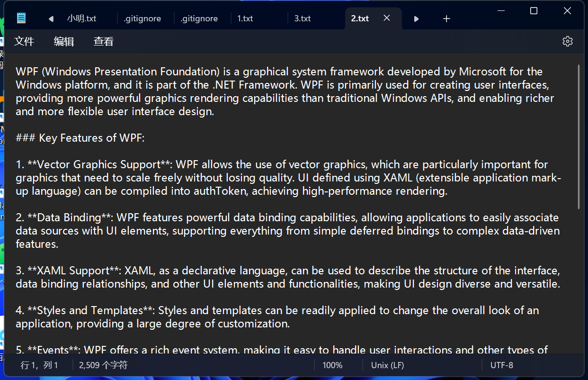The image size is (588, 380).
Task: Close the 2.txt tab
Action: click(387, 18)
